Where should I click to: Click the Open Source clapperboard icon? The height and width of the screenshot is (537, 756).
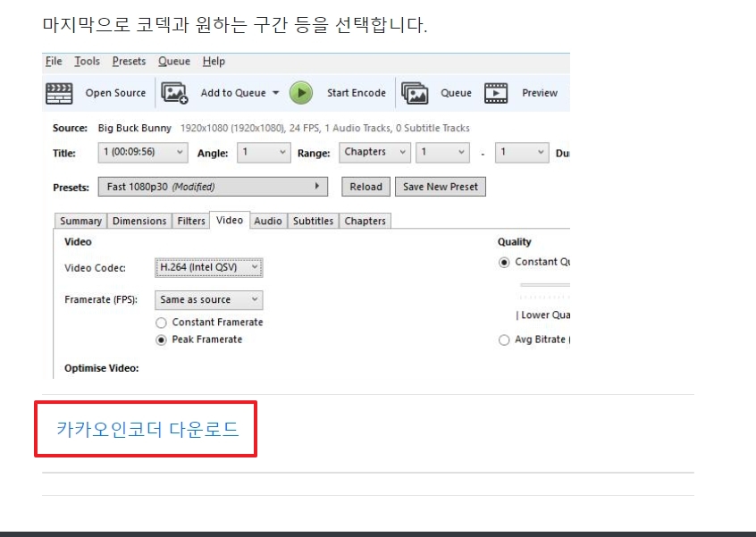59,93
